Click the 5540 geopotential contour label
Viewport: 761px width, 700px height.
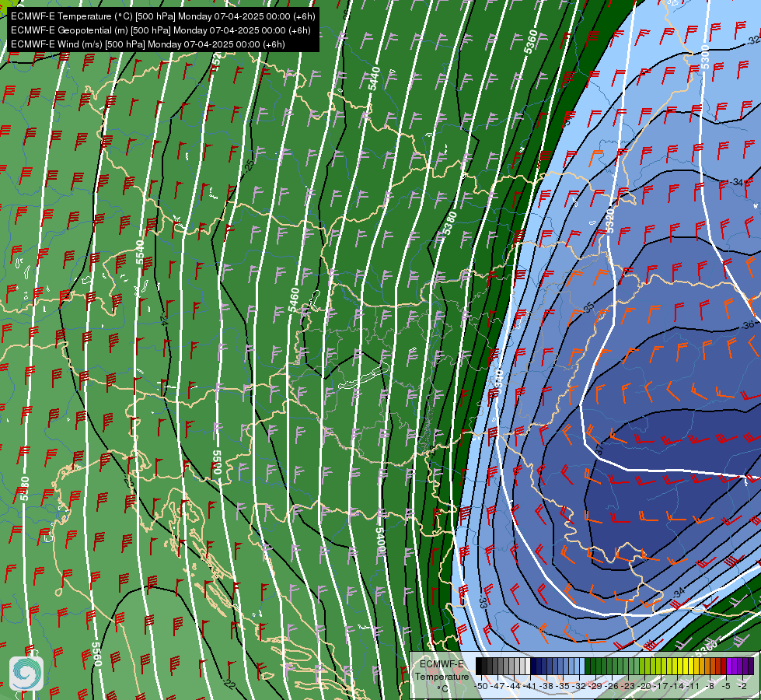140,252
